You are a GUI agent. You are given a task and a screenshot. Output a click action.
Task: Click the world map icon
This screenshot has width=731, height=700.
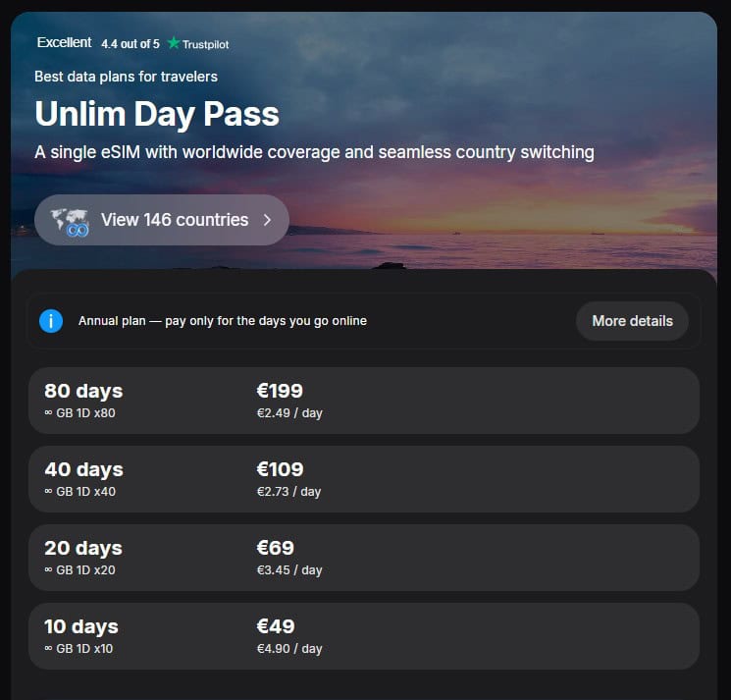[x=70, y=220]
